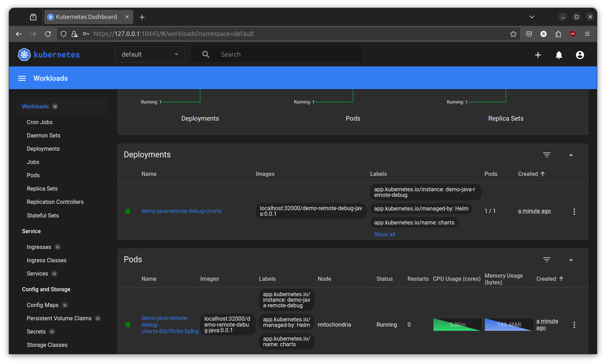The height and width of the screenshot is (364, 606).
Task: Open new browser tab
Action: click(x=142, y=17)
